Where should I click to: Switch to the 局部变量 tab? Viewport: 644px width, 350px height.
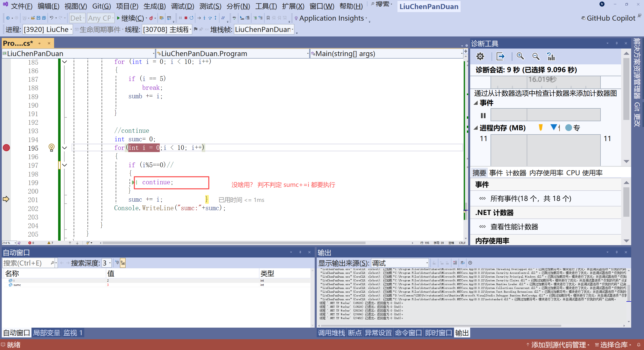pos(47,333)
